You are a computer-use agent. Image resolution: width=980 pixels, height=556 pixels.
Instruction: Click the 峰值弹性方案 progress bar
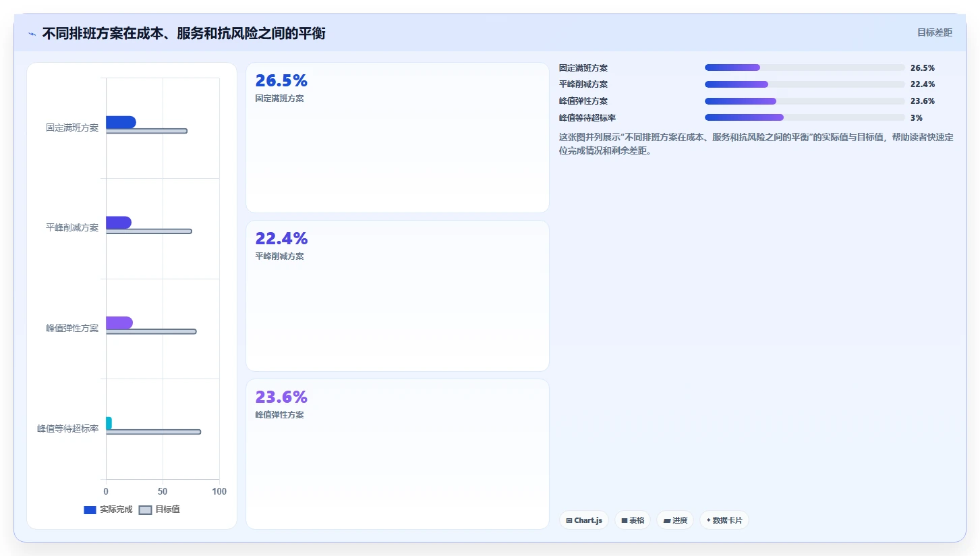tap(805, 101)
